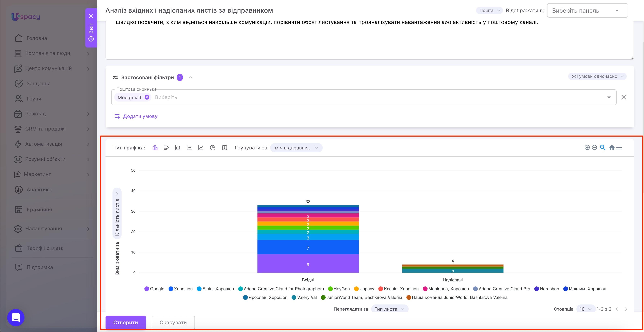The height and width of the screenshot is (332, 644).
Task: Remove the Моя gmail filter chip
Action: [147, 97]
